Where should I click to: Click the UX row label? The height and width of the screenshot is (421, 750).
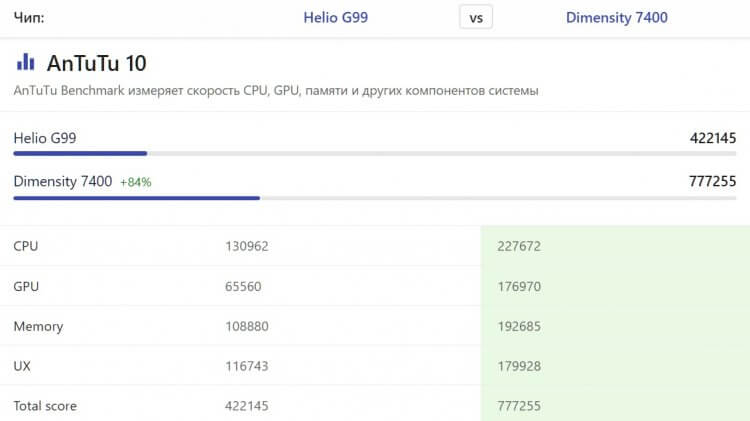22,366
